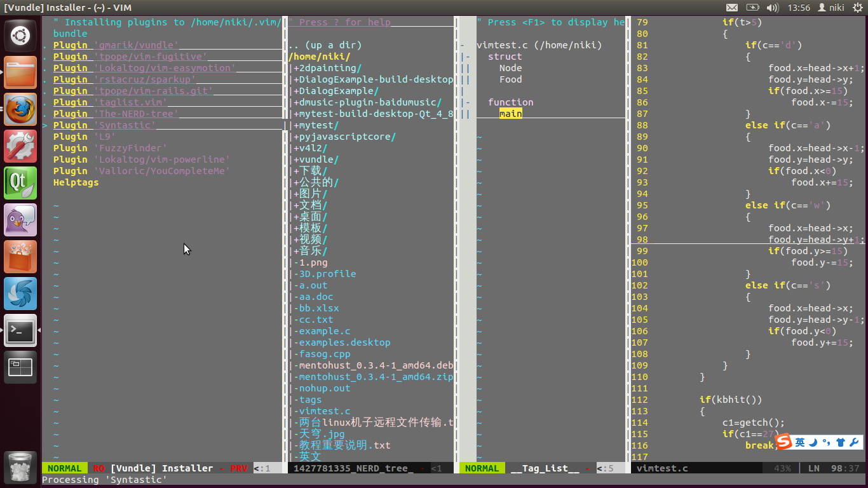Open the Pidgin messenger launcher icon
The height and width of the screenshot is (488, 868).
click(x=20, y=220)
